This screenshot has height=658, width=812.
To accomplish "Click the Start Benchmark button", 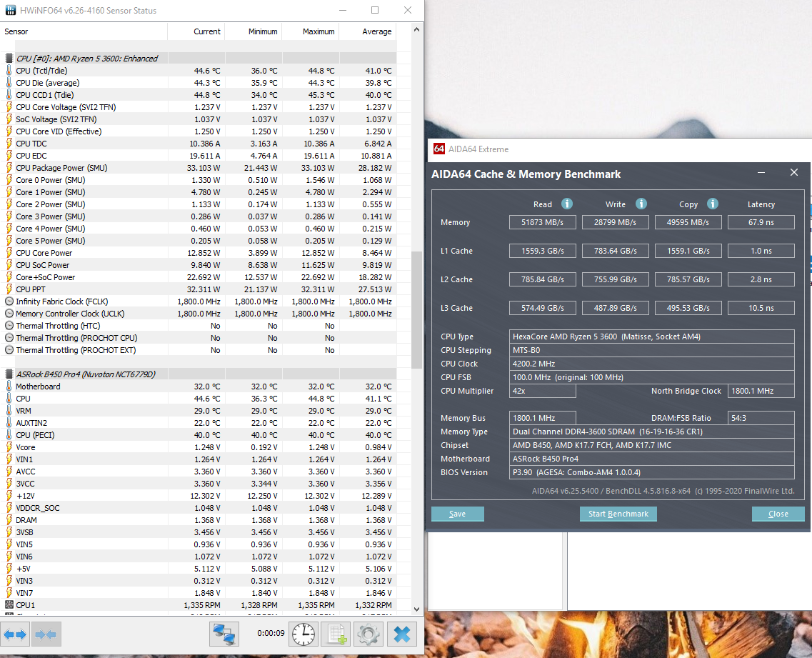I will click(618, 514).
